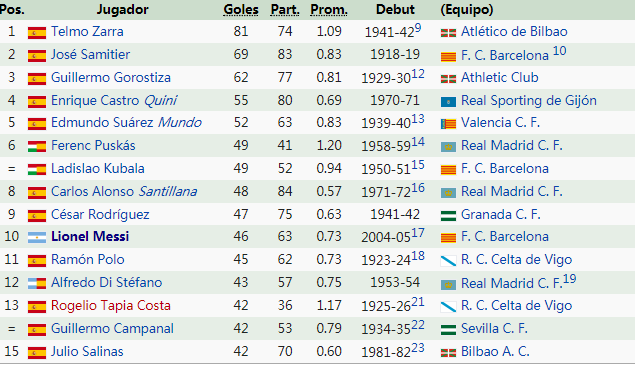
Task: Click the Galicia flag next to Ramón Polo's team
Action: [x=448, y=261]
